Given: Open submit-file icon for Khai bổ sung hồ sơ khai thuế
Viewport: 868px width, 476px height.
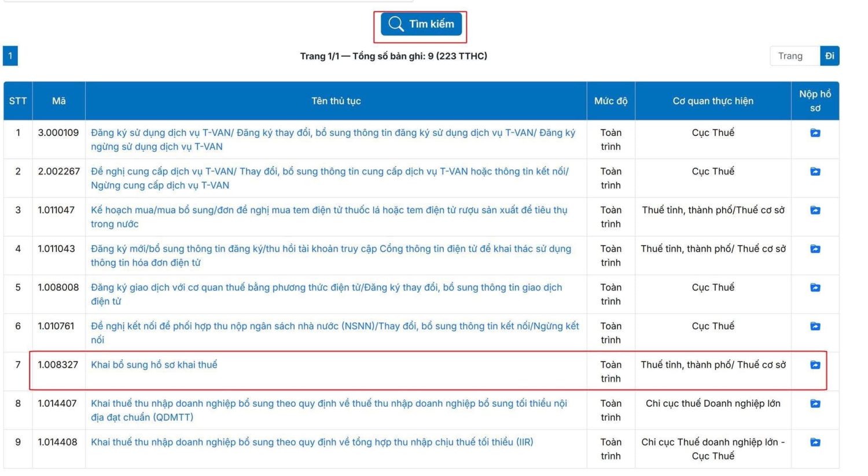Looking at the screenshot, I should click(815, 365).
